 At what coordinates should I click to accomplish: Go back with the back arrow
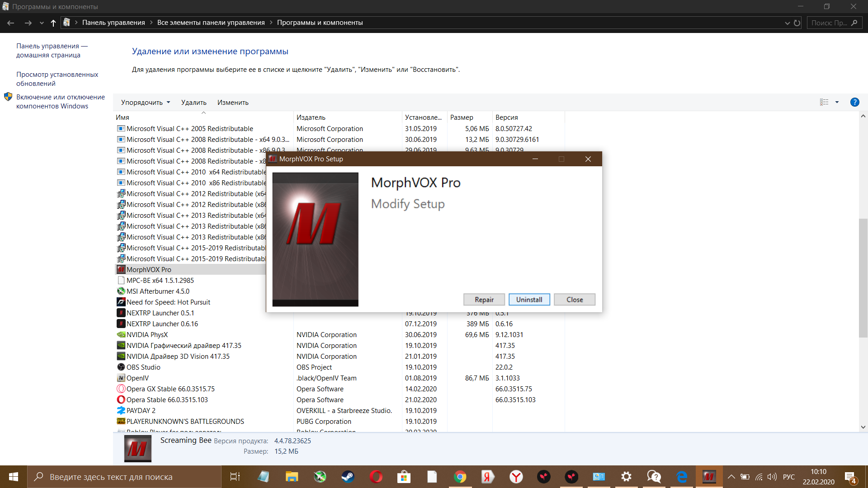11,23
